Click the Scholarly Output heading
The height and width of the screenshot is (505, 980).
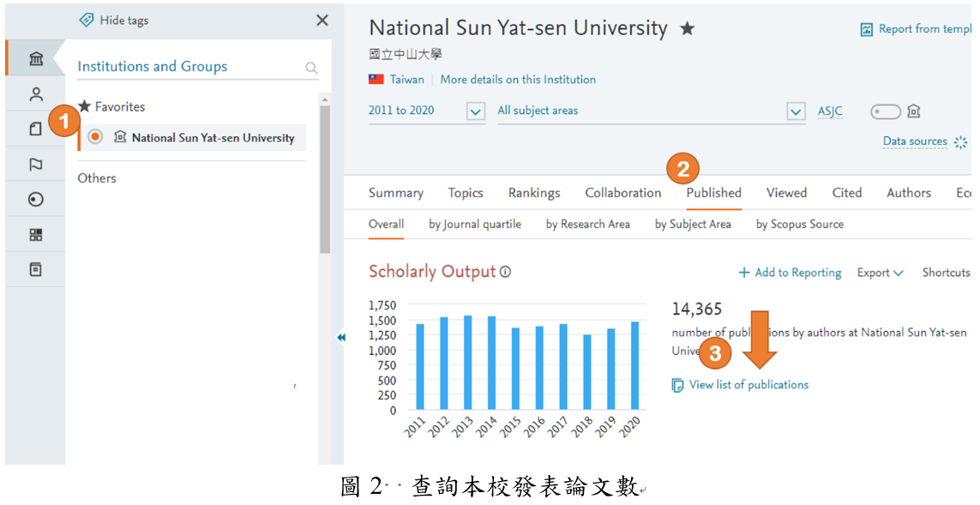click(x=432, y=272)
